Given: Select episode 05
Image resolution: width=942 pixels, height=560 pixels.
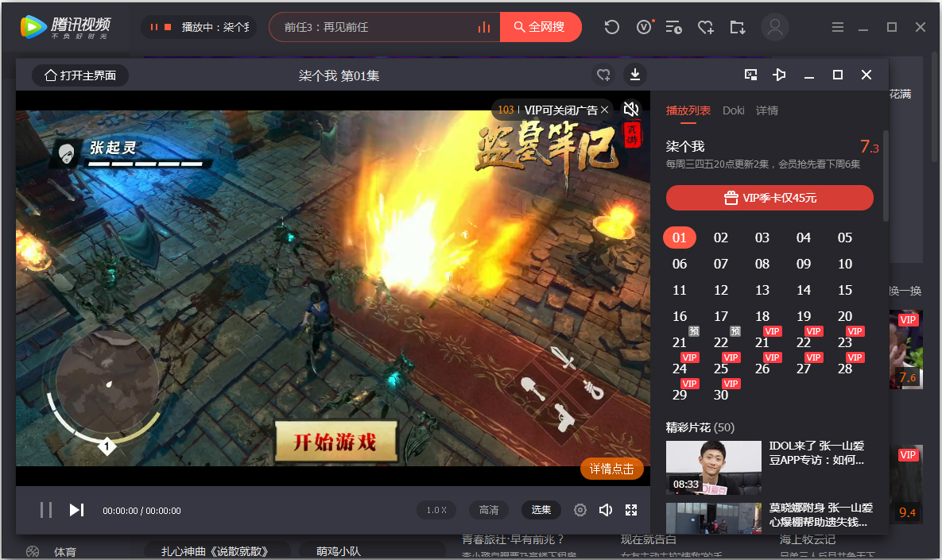Looking at the screenshot, I should (x=845, y=238).
